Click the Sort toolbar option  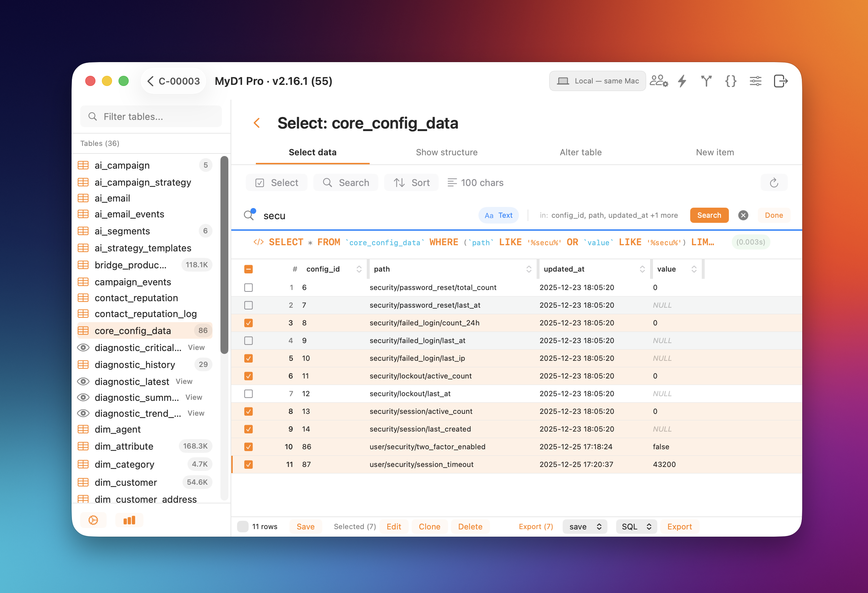click(412, 182)
